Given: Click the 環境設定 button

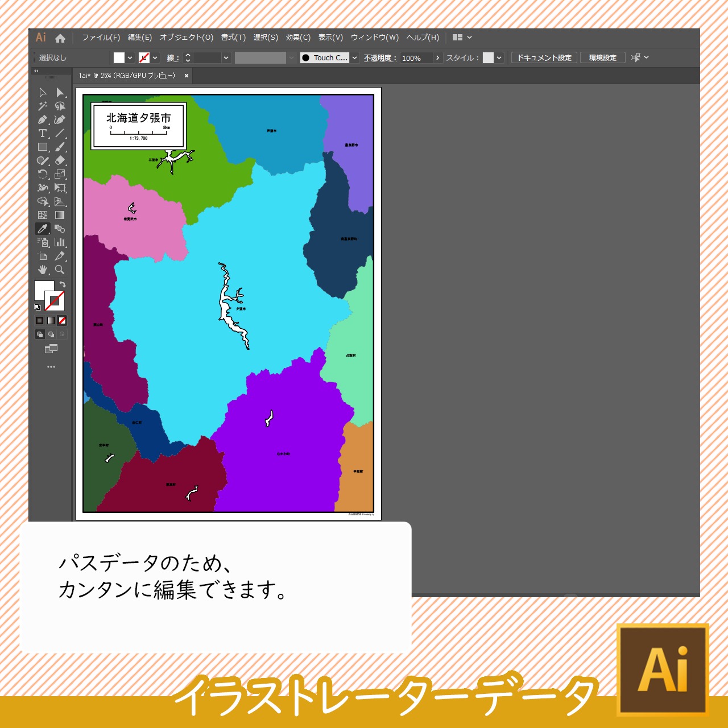Looking at the screenshot, I should pyautogui.click(x=602, y=58).
